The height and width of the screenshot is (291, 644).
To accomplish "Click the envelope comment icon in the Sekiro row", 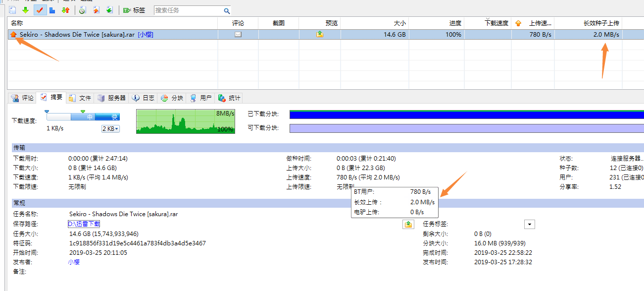I will (x=238, y=35).
